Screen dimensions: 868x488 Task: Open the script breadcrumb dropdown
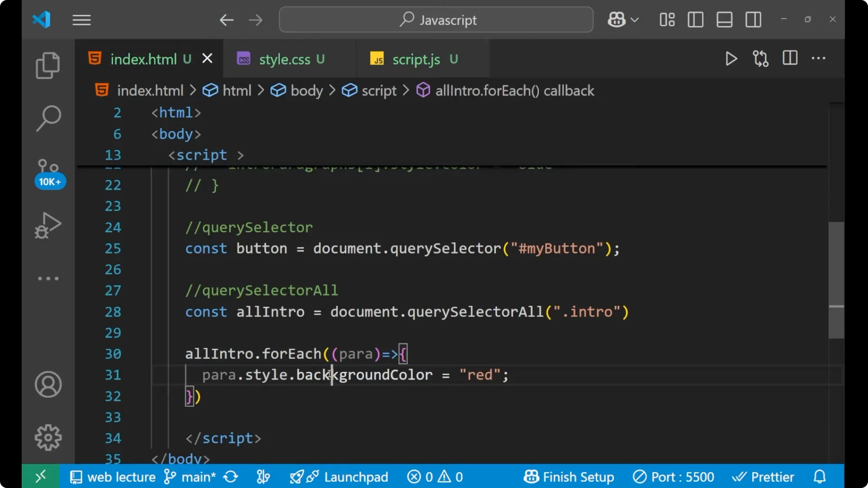coord(378,90)
